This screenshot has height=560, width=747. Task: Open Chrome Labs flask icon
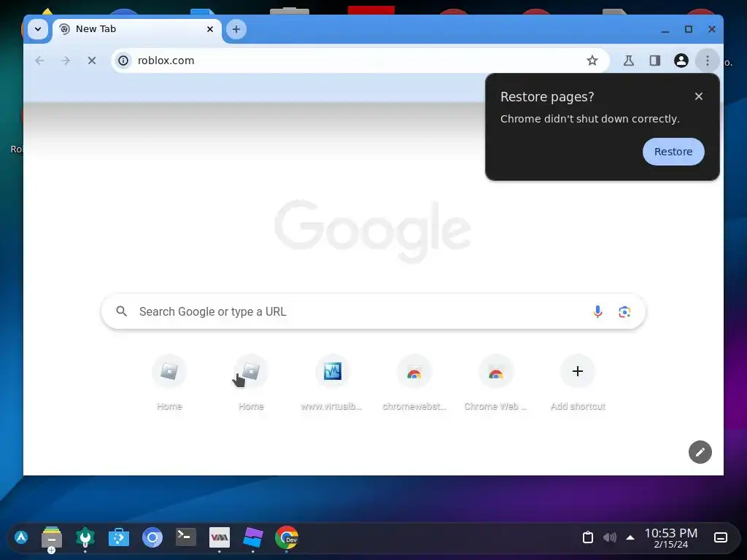click(628, 61)
